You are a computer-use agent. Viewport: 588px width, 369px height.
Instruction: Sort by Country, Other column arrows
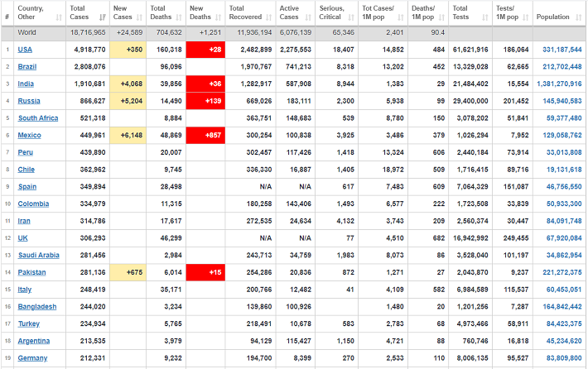59,17
